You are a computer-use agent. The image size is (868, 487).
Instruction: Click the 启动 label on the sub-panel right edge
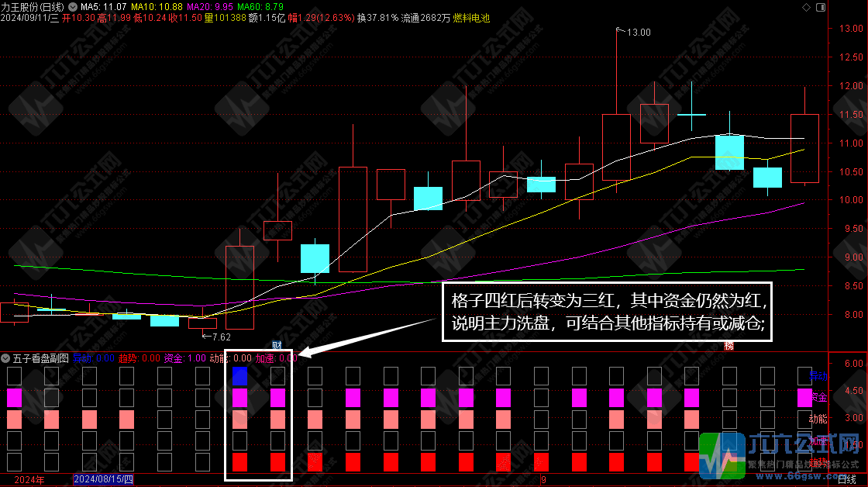819,376
